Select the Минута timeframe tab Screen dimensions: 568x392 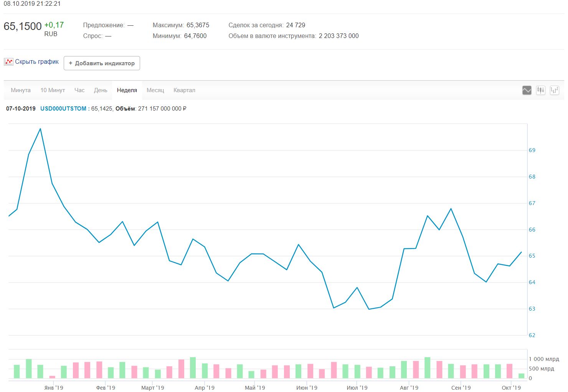[21, 90]
